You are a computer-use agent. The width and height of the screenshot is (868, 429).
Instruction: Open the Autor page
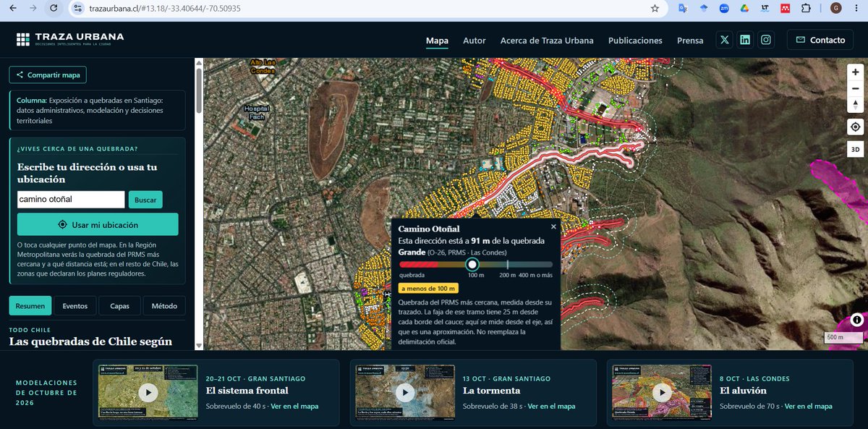tap(475, 41)
